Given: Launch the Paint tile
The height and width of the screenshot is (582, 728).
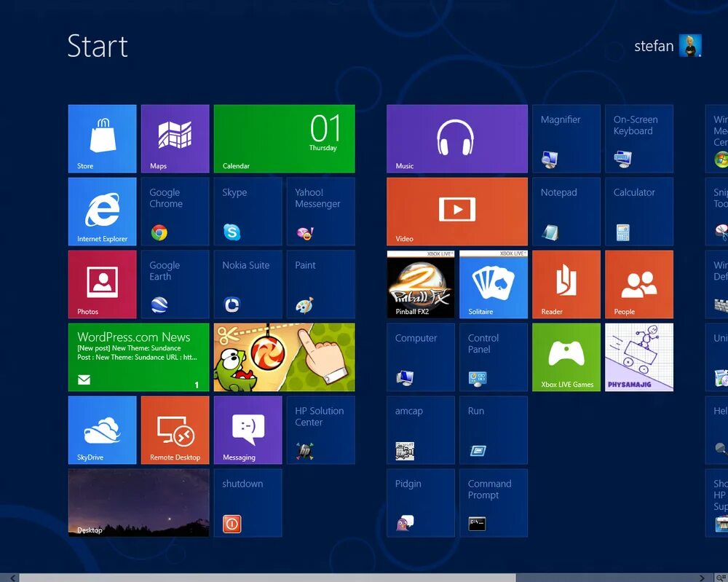Looking at the screenshot, I should (321, 284).
